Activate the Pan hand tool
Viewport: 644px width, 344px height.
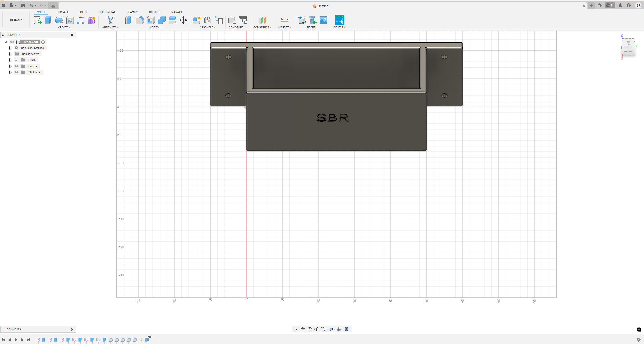coord(310,329)
